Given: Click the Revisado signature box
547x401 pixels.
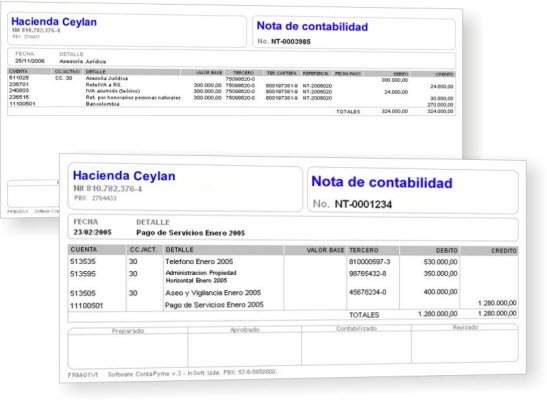Looking at the screenshot, I should tap(465, 343).
